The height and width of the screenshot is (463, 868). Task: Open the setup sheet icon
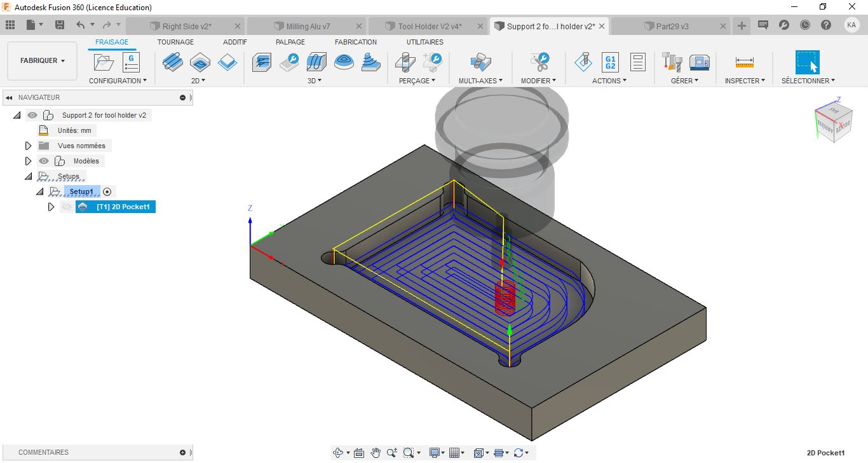[638, 62]
